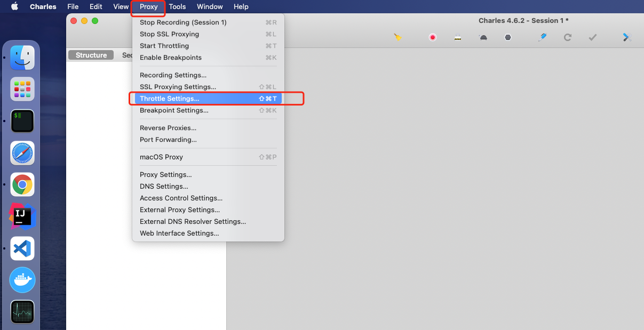Open Google Chrome from the dock
Image resolution: width=644 pixels, height=330 pixels.
tap(22, 184)
